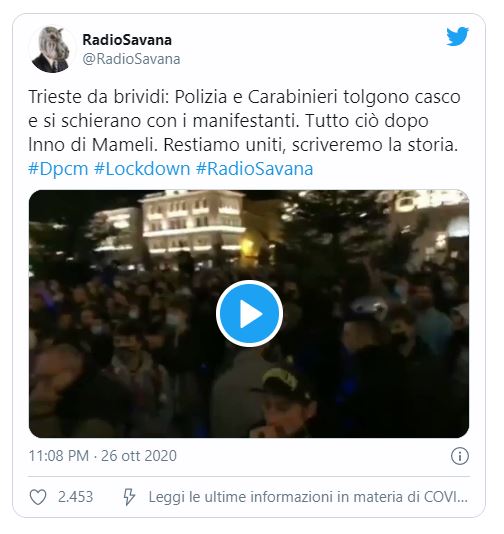
Task: Play the embedded Trieste protest video
Action: (x=249, y=313)
